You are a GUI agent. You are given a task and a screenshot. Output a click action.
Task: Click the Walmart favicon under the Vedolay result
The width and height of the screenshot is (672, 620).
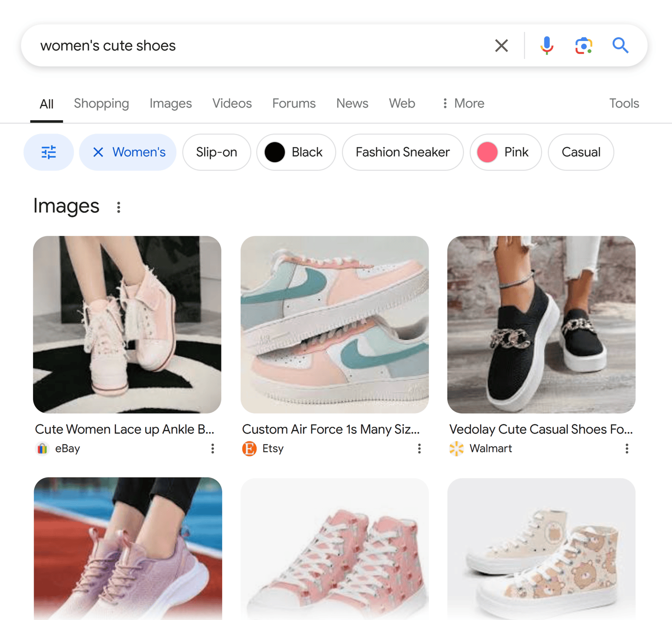[456, 449]
